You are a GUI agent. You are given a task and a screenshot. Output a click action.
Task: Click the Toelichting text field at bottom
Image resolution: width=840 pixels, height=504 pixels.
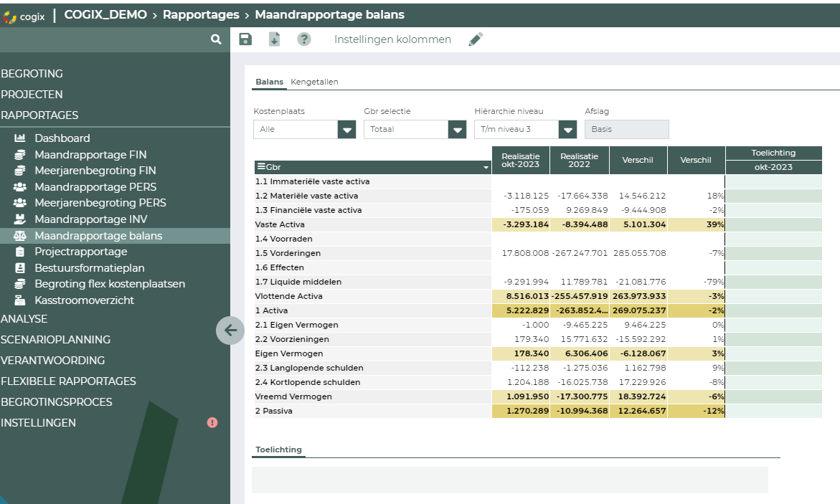pos(509,480)
